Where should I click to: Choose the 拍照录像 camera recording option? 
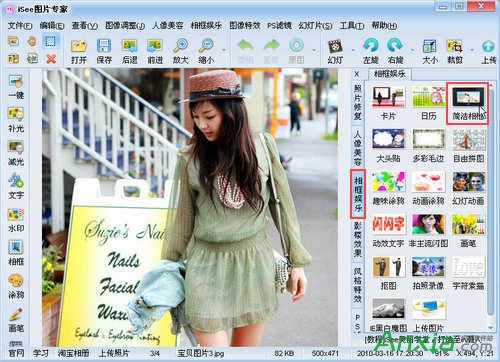[428, 273]
